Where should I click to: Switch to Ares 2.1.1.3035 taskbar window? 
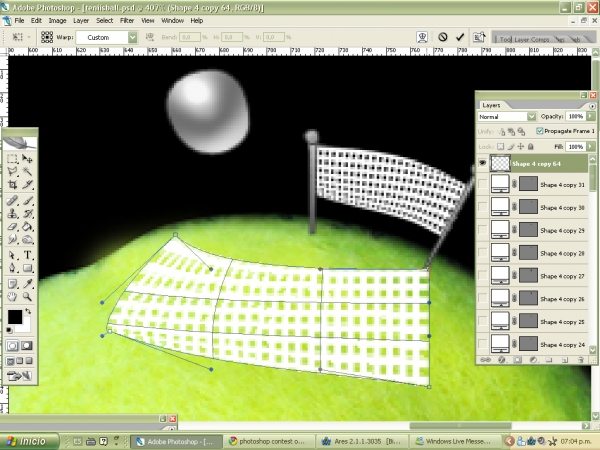(x=361, y=441)
